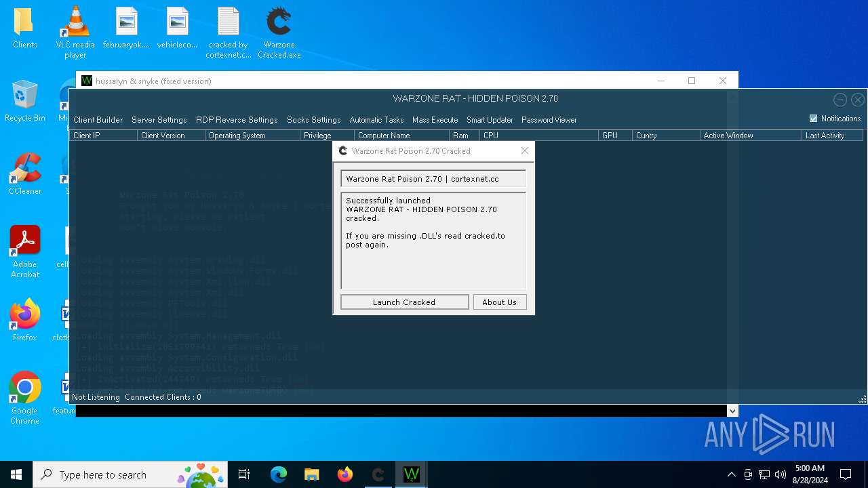This screenshot has height=488, width=868.
Task: Sort by the GPU column header
Action: 615,136
